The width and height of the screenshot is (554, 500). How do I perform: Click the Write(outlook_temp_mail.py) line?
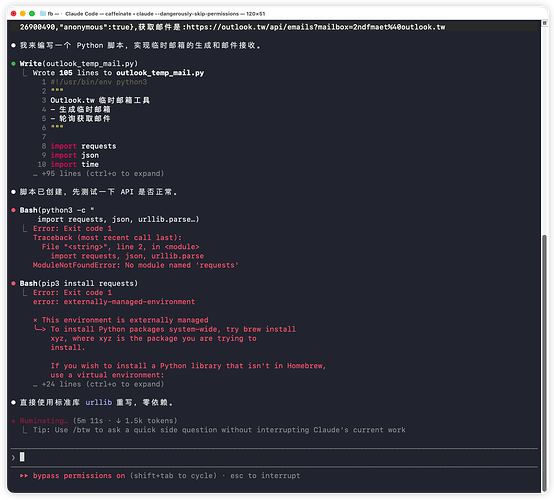coord(79,64)
